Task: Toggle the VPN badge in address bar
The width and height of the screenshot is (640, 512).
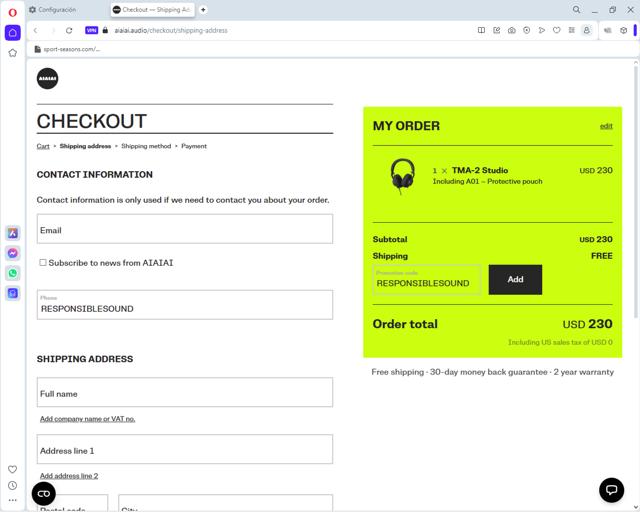Action: click(x=91, y=30)
